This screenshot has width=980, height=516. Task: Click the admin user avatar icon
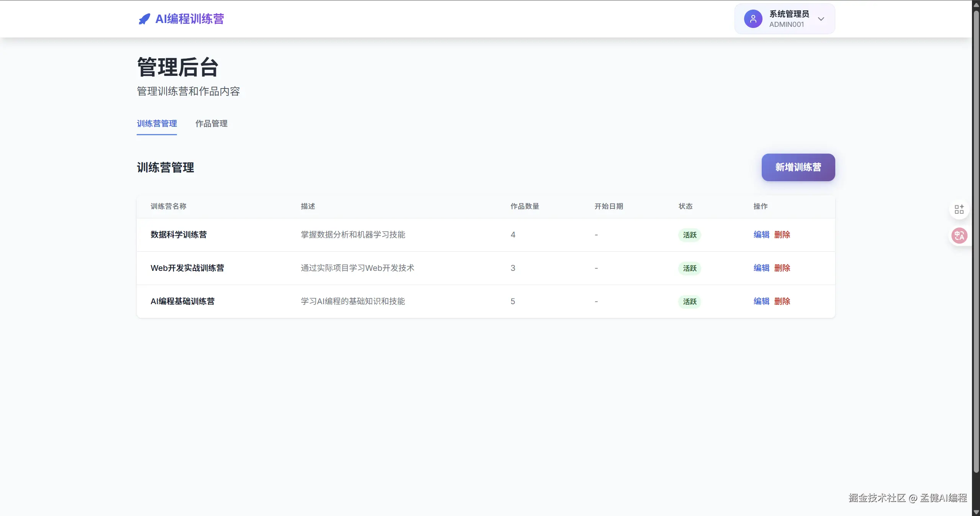point(753,19)
